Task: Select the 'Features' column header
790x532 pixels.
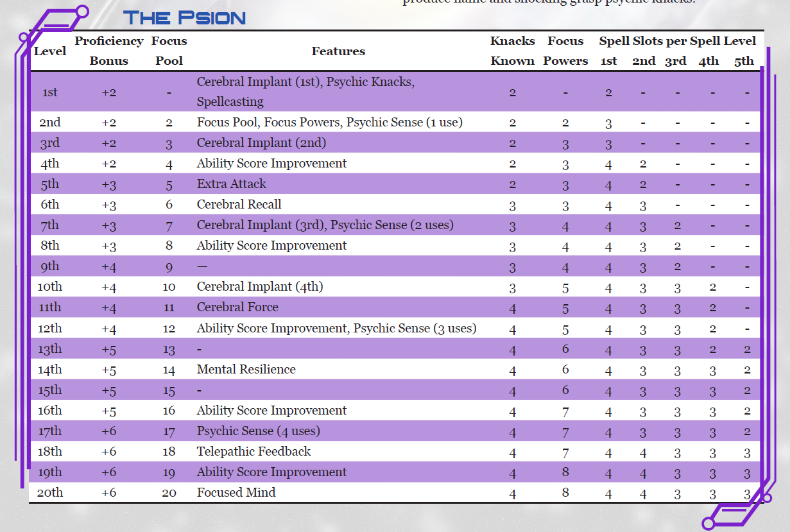Action: 338,51
